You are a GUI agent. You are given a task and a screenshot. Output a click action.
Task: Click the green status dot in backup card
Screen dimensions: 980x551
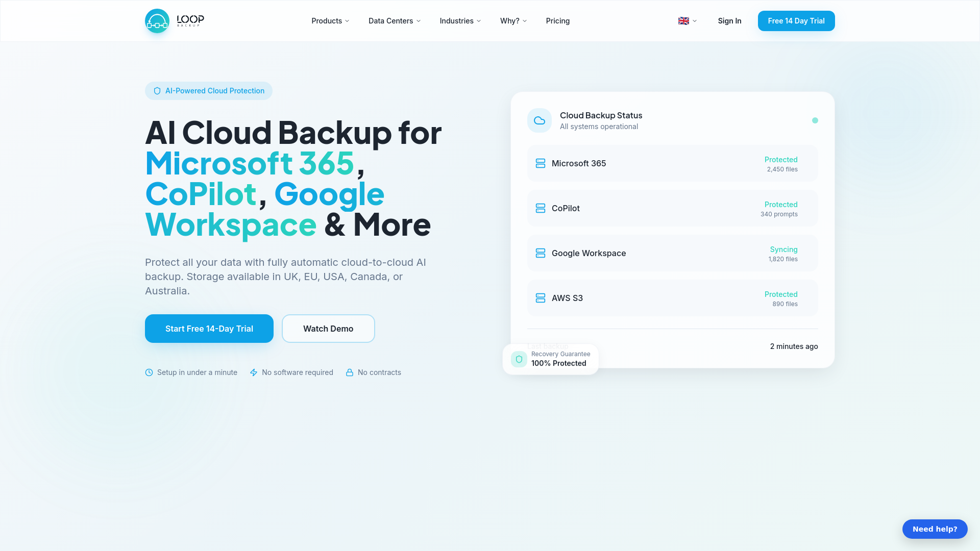pyautogui.click(x=815, y=120)
